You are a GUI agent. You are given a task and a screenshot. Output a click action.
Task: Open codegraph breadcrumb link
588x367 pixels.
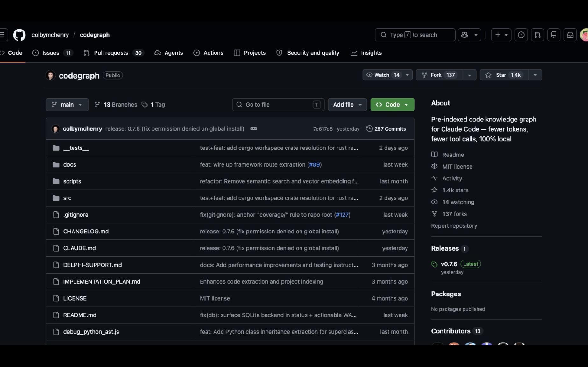click(x=95, y=35)
